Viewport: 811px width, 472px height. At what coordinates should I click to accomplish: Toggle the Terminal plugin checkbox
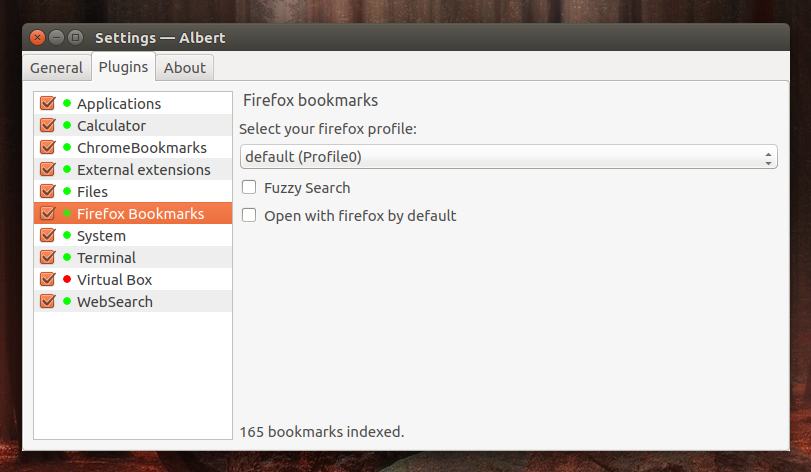click(48, 257)
